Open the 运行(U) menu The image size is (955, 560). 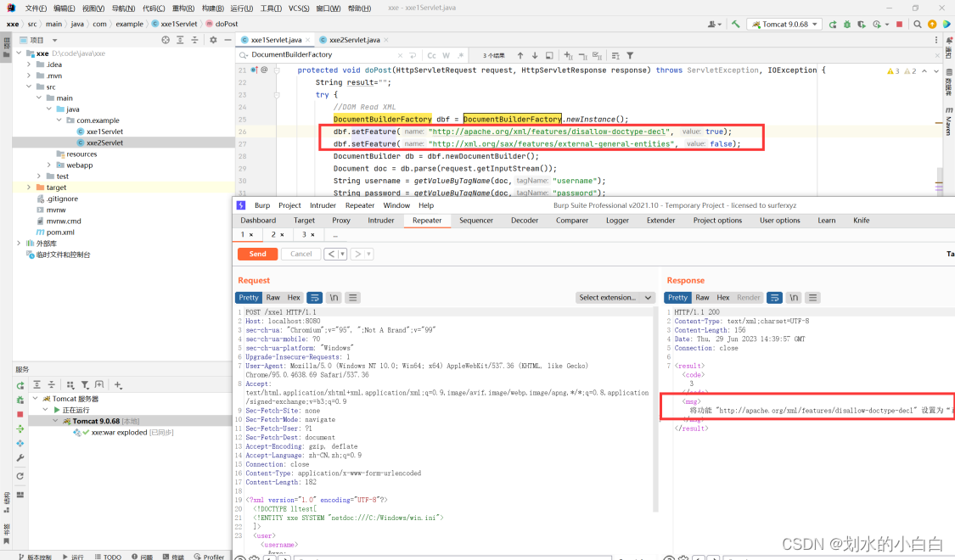pos(241,8)
